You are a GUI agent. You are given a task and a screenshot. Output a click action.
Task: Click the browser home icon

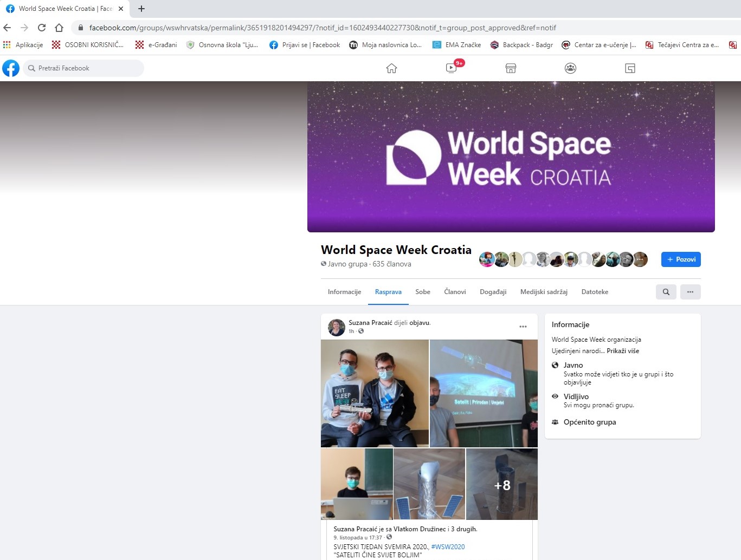pyautogui.click(x=59, y=28)
